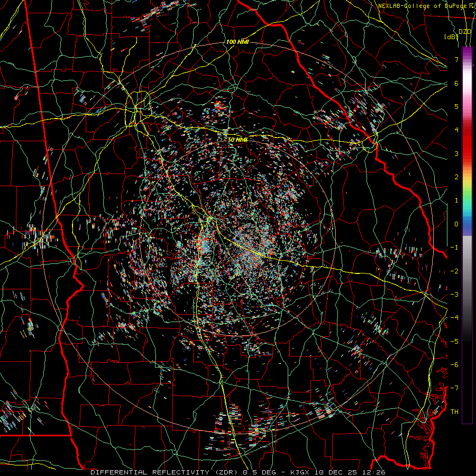Viewport: 476px width, 476px height.
Task: Click the 50 NMI range ring label
Action: click(237, 140)
